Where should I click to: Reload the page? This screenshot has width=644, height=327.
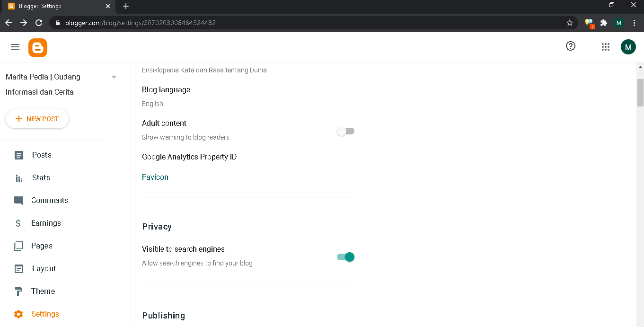coord(39,23)
